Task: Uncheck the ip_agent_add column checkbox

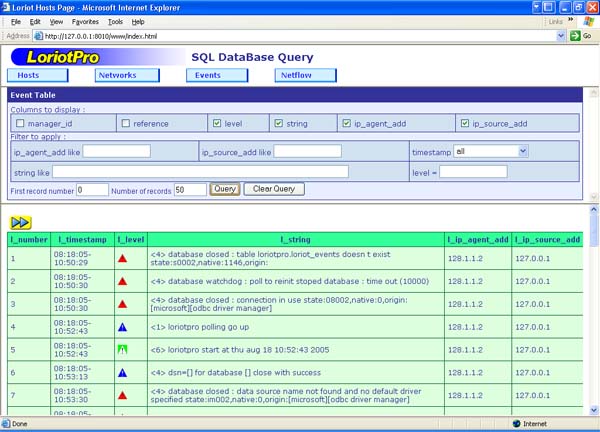Action: [x=346, y=123]
